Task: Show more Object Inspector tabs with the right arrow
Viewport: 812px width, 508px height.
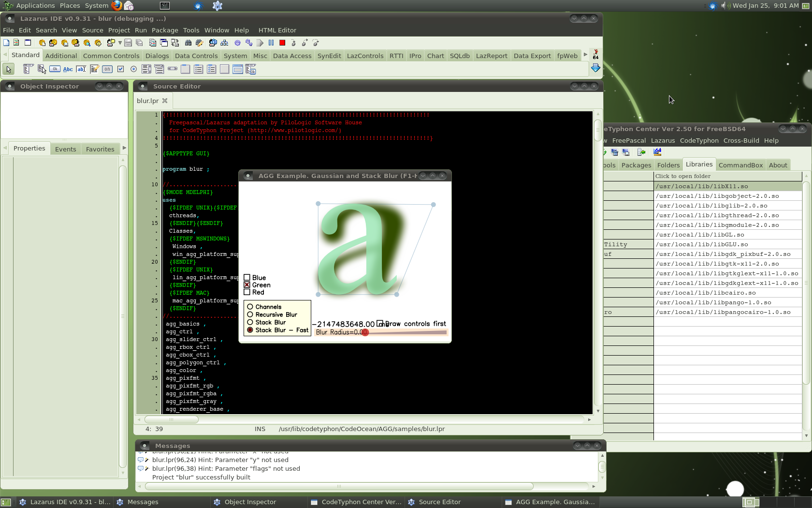Action: 124,148
